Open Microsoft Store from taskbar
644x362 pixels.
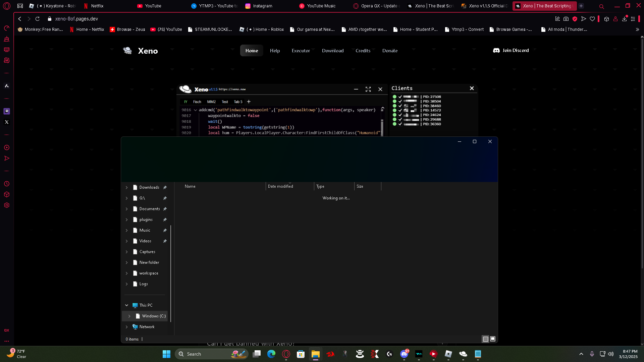pos(301,354)
